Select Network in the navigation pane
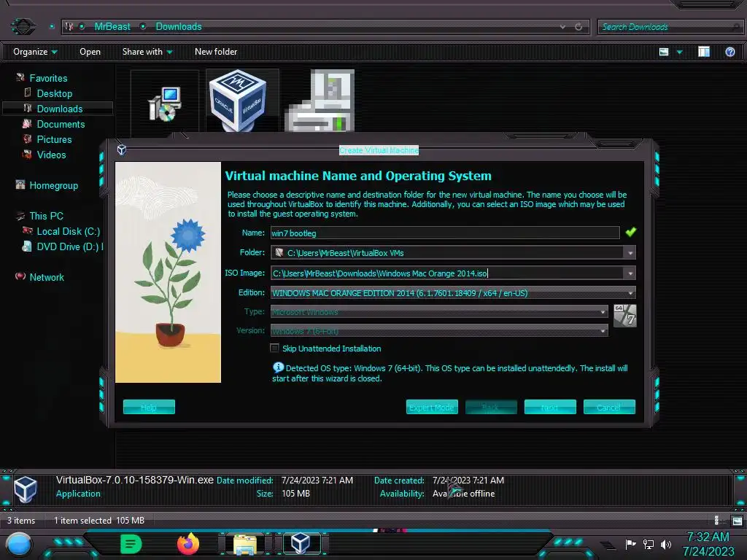Screen dimensions: 747x560 click(46, 277)
